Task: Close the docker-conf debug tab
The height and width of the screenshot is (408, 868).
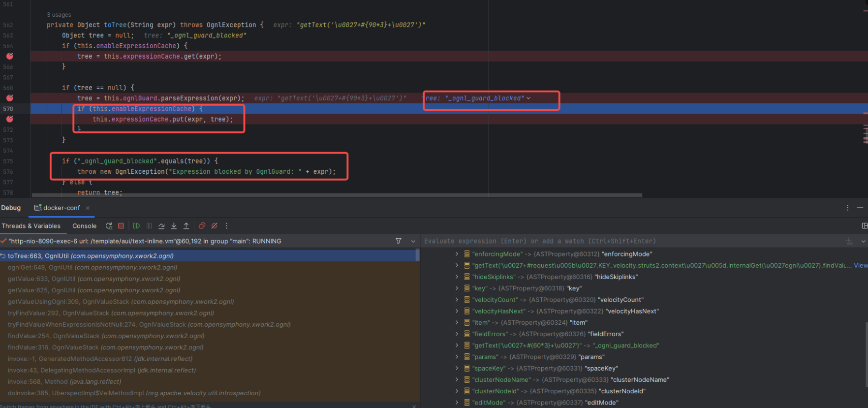Action: point(88,208)
